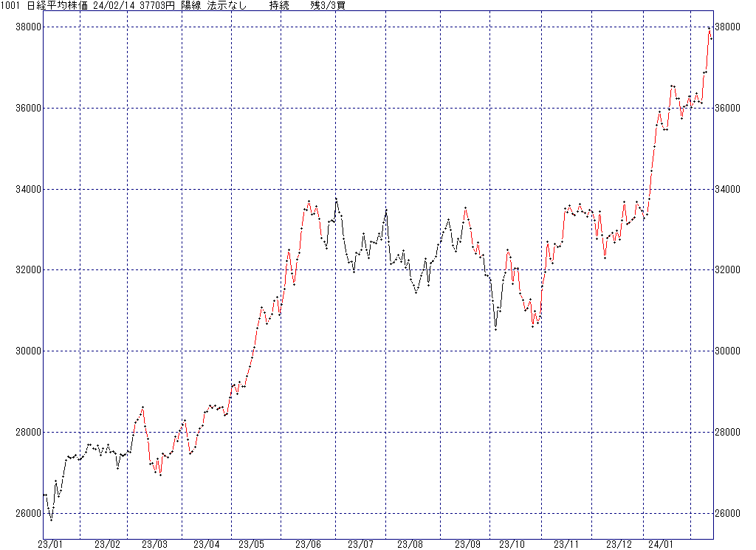Viewport: 756px width, 550px height.
Task: Click the highest data point near 38000
Action: click(709, 29)
